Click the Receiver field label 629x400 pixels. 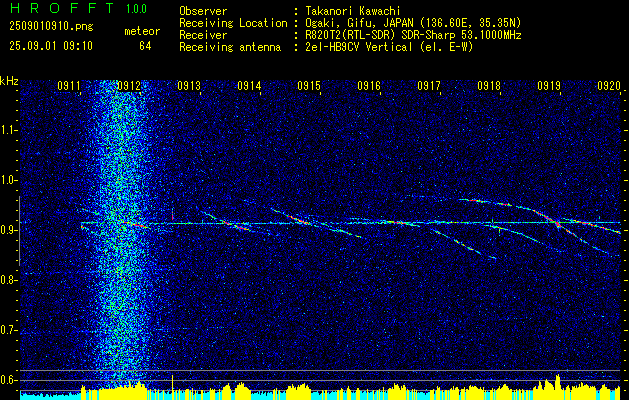[203, 35]
